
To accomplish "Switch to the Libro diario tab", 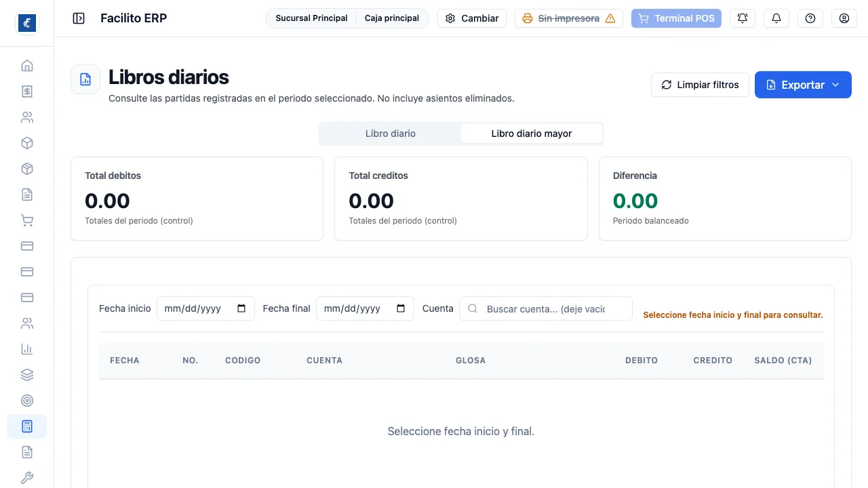I will [391, 134].
